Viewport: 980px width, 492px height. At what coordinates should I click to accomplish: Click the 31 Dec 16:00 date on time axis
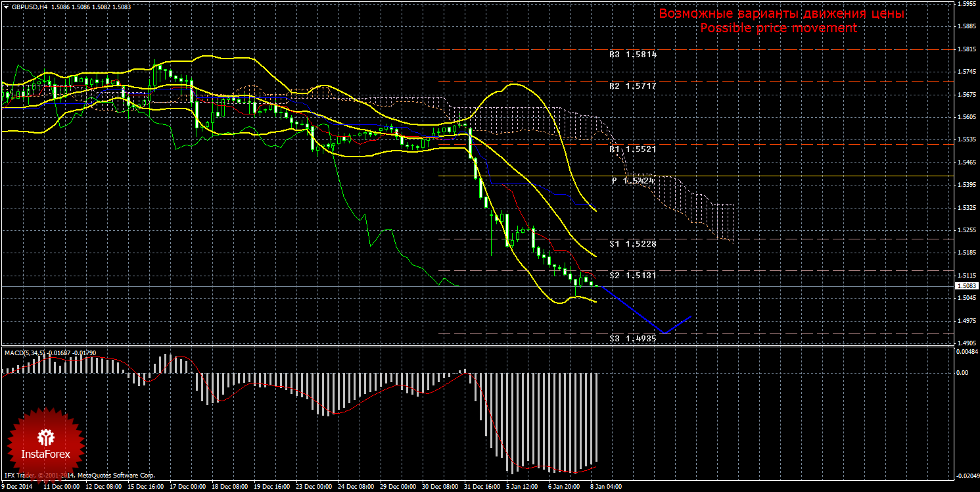point(480,487)
